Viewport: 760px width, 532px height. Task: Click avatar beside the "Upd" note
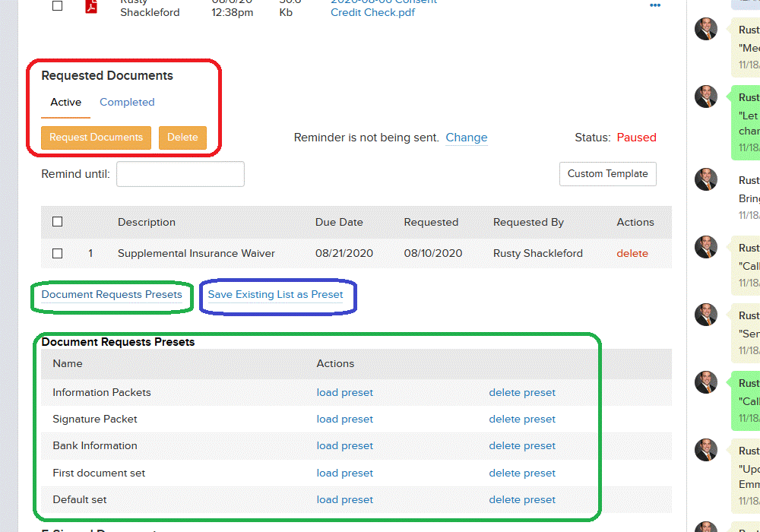[706, 450]
